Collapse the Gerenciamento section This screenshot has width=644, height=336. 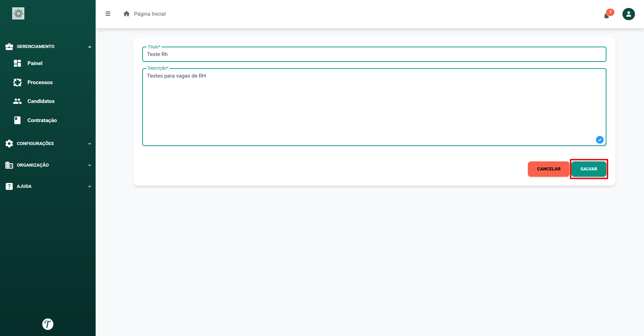tap(90, 47)
